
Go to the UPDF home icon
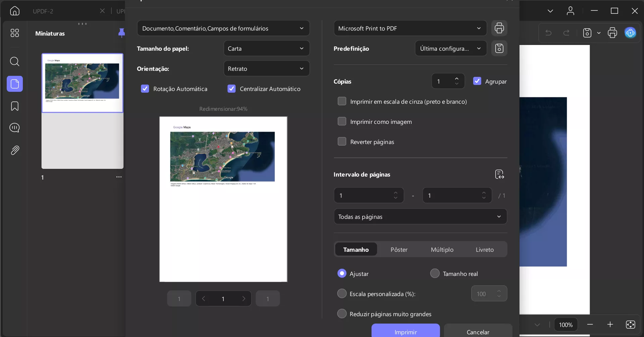[x=15, y=11]
